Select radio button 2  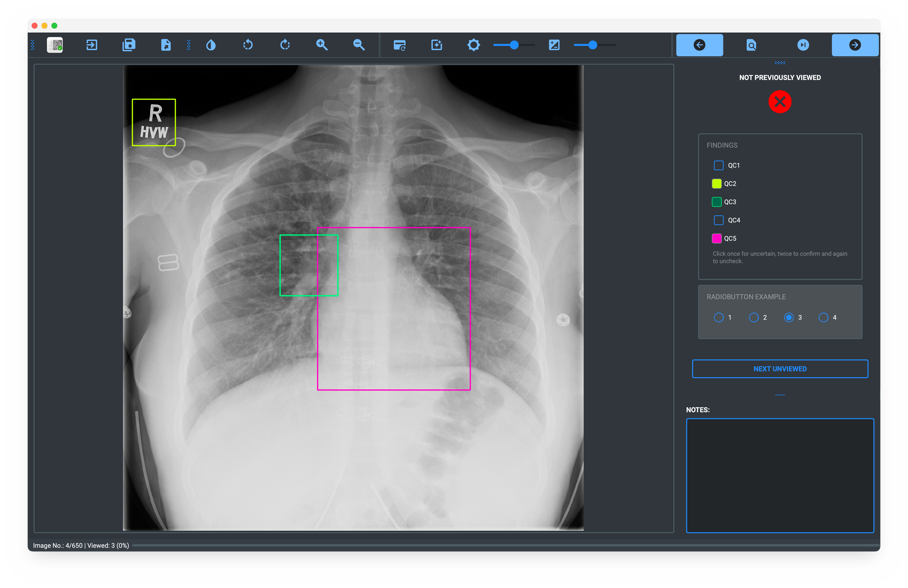753,318
